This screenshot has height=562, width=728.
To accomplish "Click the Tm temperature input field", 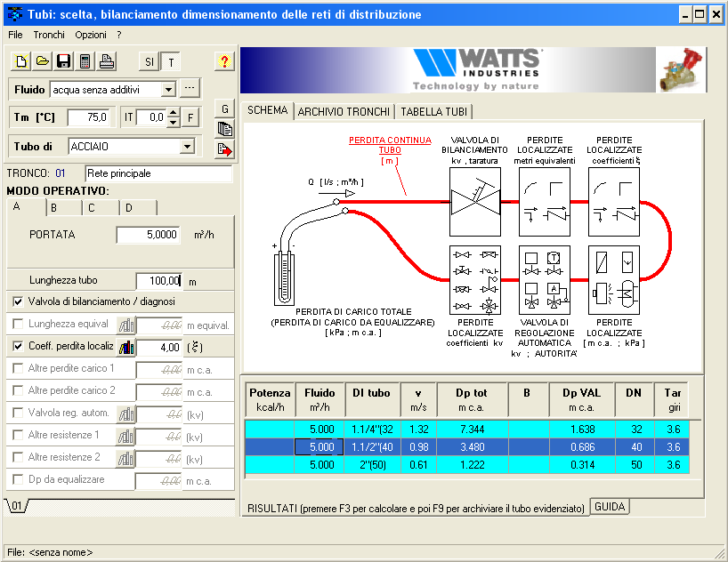I will coord(88,117).
